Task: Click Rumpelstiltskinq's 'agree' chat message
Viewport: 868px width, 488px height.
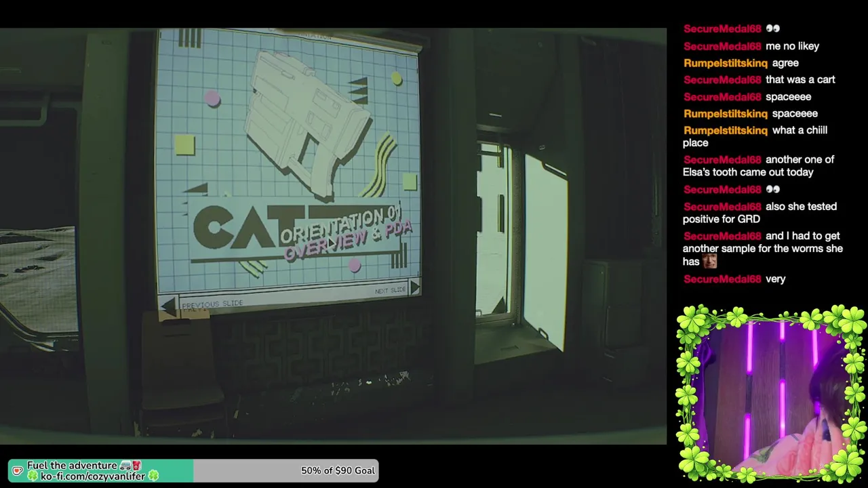Action: coord(741,63)
